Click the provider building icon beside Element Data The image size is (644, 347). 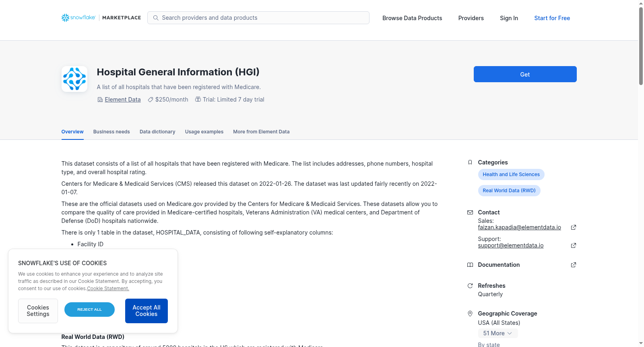(100, 100)
